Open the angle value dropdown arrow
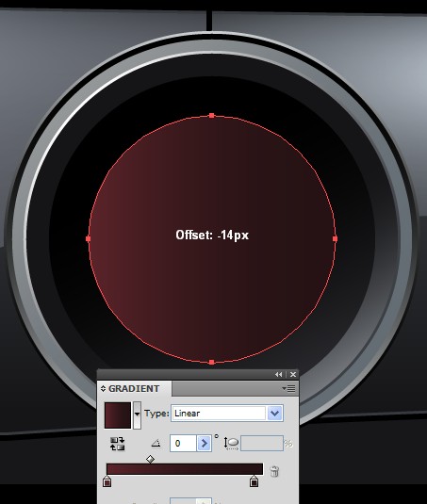Screen dimensions: 427x504 [204, 444]
